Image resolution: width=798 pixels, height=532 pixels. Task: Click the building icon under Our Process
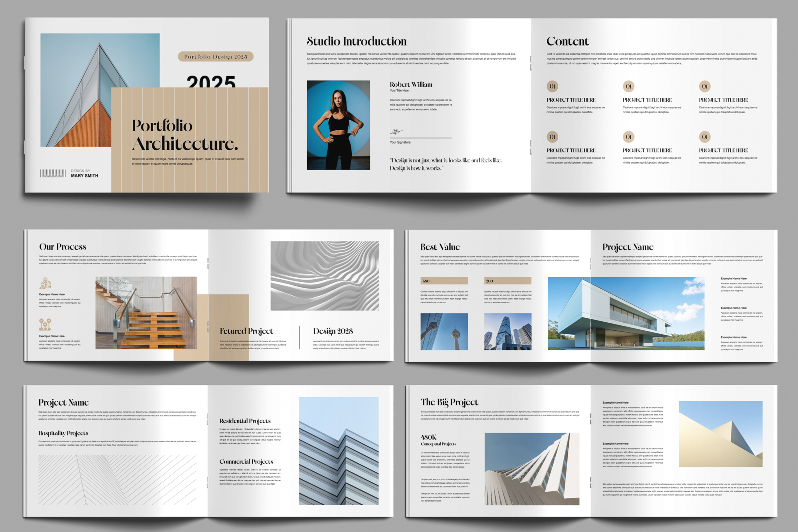coord(45,283)
